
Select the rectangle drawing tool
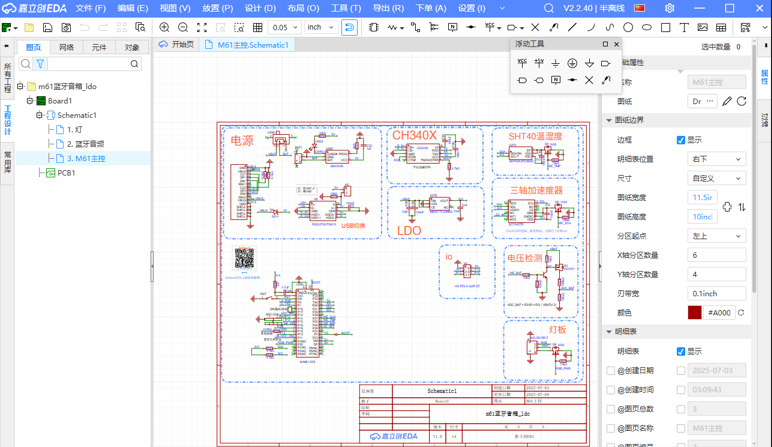666,28
